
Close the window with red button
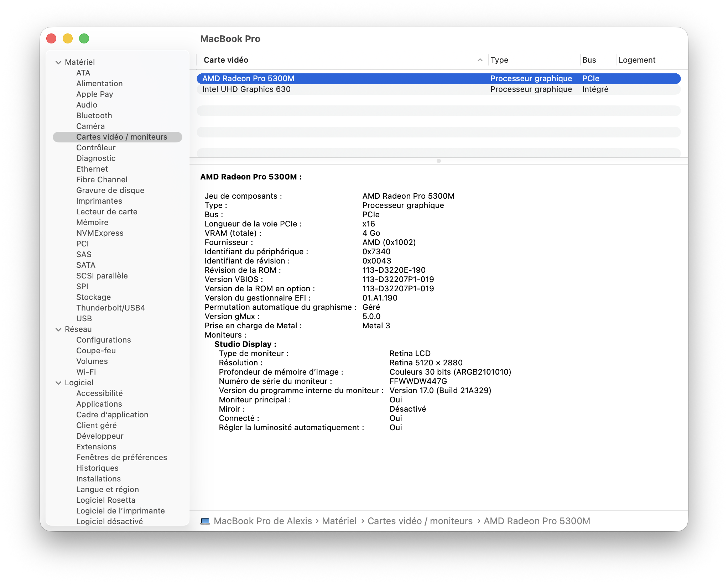coord(52,38)
